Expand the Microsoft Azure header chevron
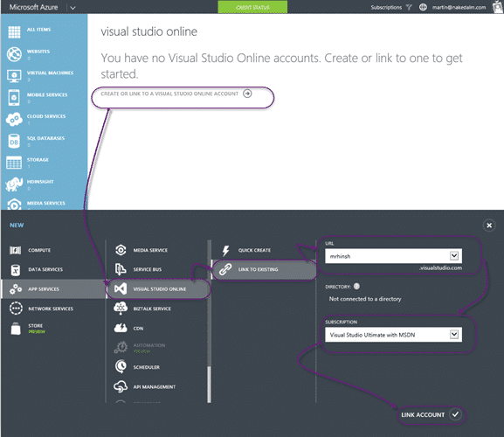 click(73, 8)
